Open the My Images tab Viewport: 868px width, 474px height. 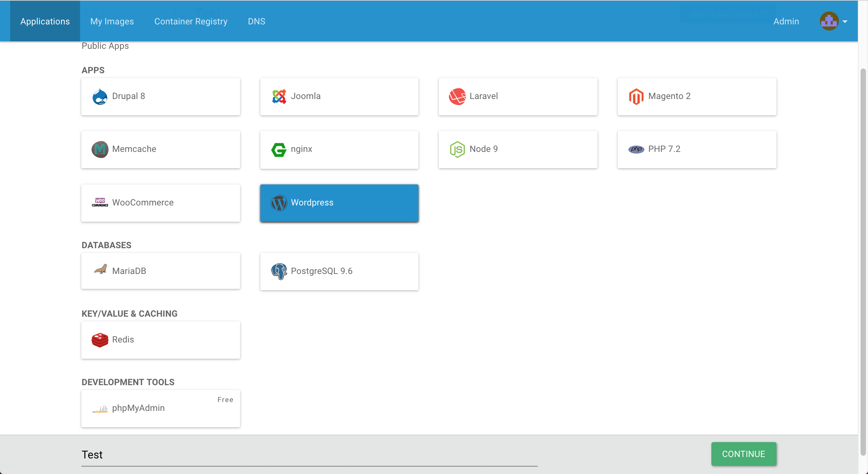coord(112,21)
